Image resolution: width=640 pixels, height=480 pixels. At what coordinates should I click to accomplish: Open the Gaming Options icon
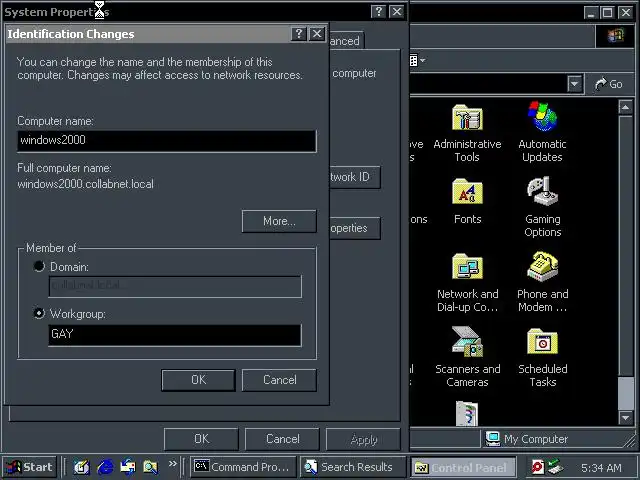(542, 207)
